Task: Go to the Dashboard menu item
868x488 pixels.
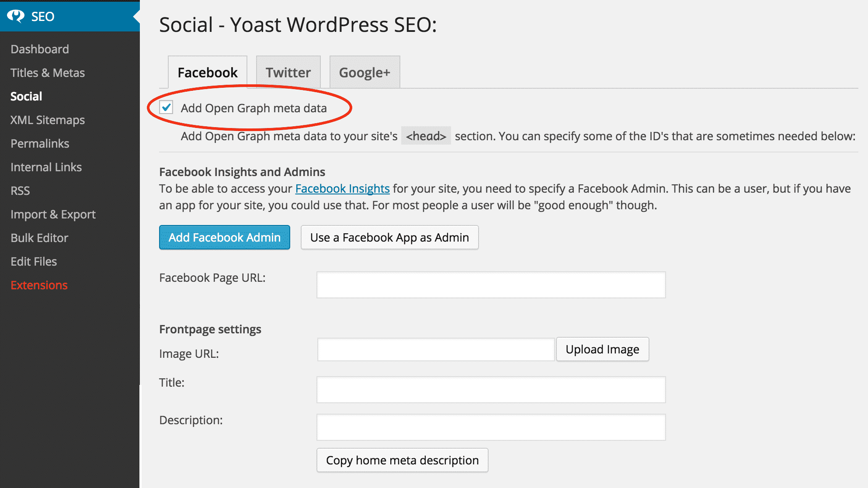Action: (x=40, y=49)
